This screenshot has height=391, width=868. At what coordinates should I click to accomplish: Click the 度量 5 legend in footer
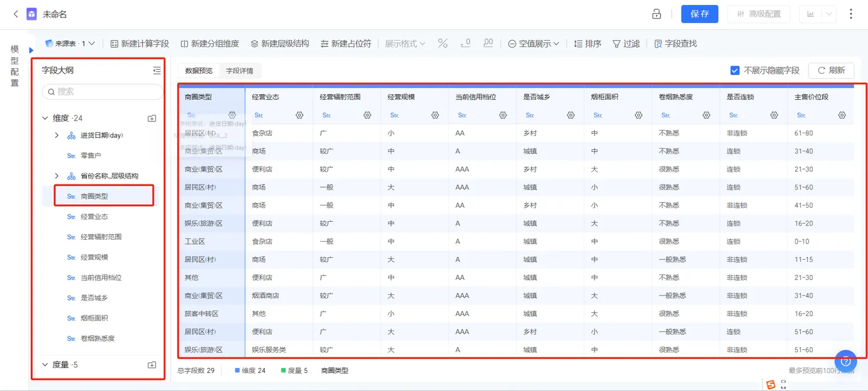tap(294, 371)
